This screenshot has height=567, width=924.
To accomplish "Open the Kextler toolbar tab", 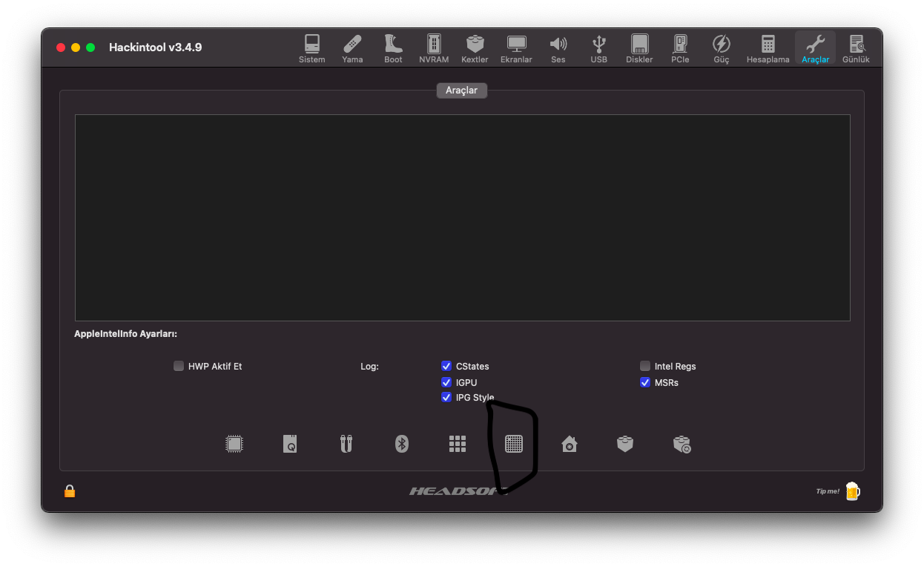I will click(x=475, y=48).
